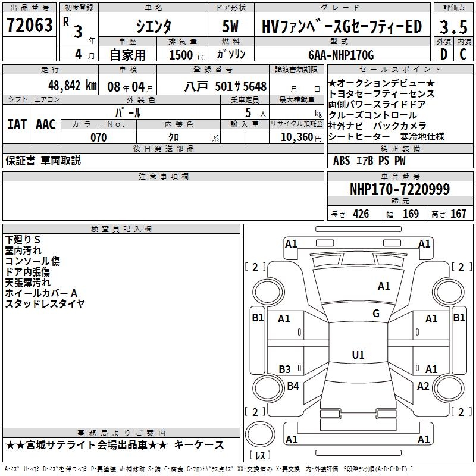Click the overall score 3.5

pyautogui.click(x=453, y=27)
